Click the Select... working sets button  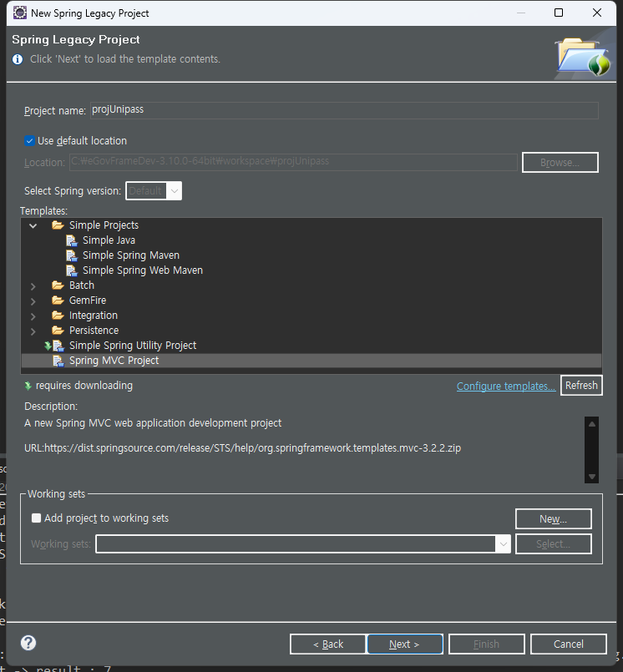tap(553, 543)
